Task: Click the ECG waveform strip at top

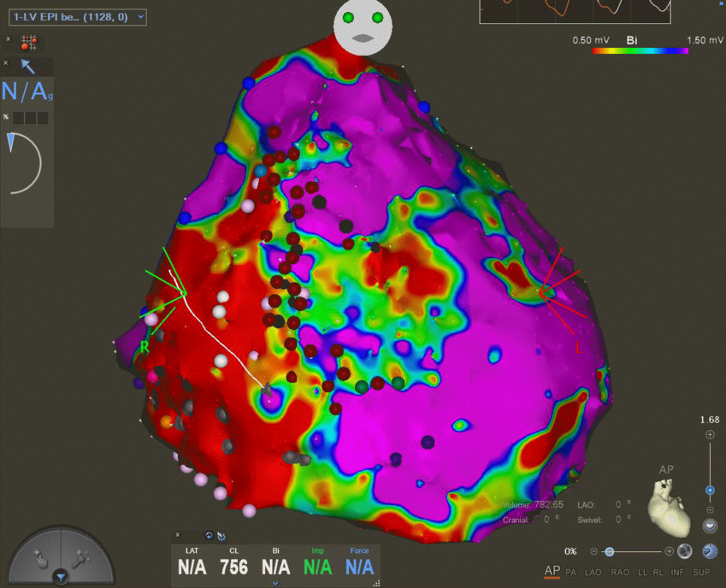Action: tap(575, 12)
